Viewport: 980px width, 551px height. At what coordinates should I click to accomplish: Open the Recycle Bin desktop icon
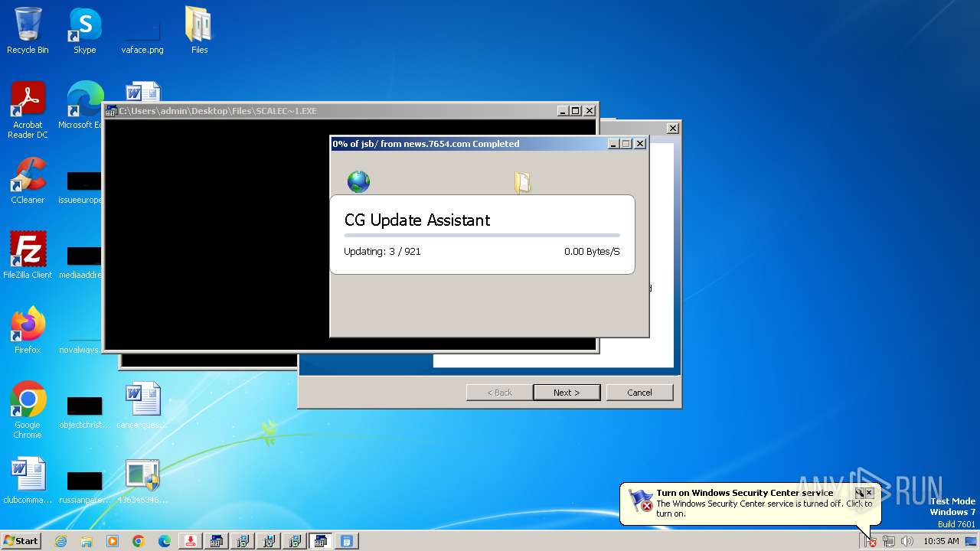click(28, 31)
